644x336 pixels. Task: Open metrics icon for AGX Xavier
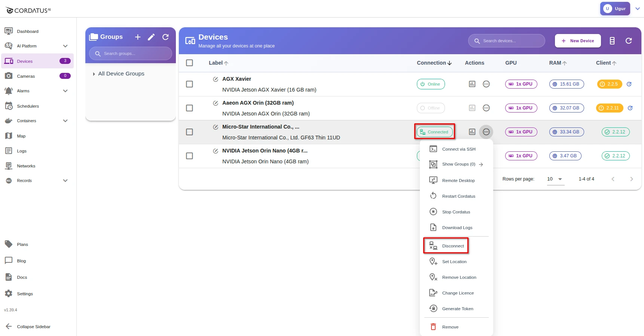click(472, 84)
